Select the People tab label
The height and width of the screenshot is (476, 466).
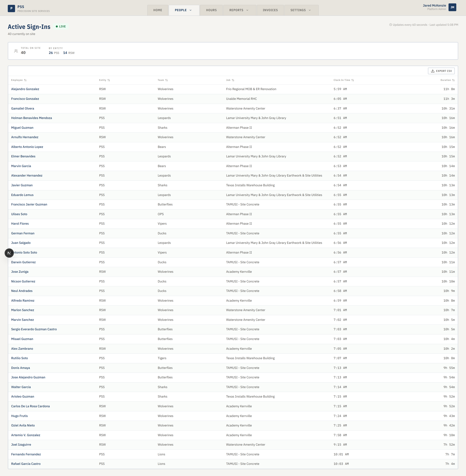(x=181, y=10)
